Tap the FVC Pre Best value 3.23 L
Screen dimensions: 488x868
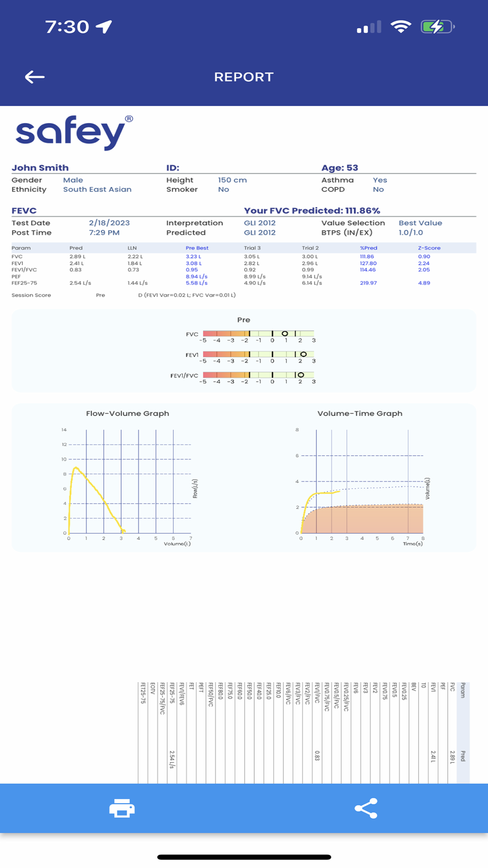(x=193, y=256)
